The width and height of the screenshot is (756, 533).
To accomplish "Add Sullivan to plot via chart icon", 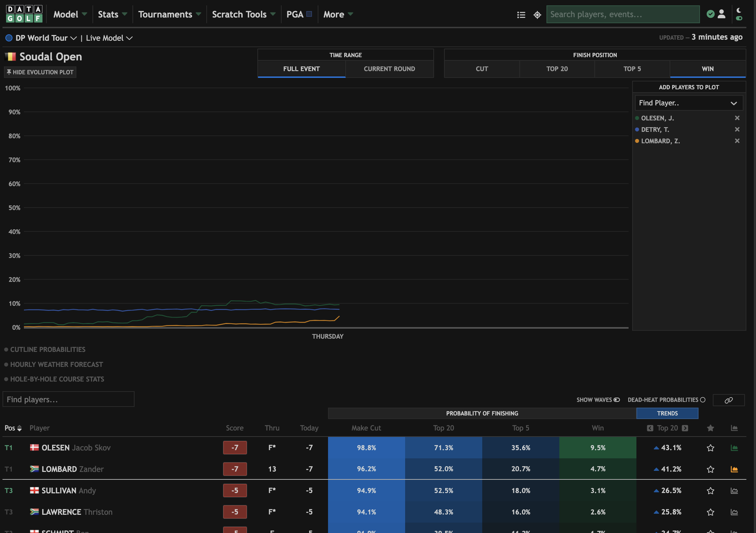I will coord(734,490).
